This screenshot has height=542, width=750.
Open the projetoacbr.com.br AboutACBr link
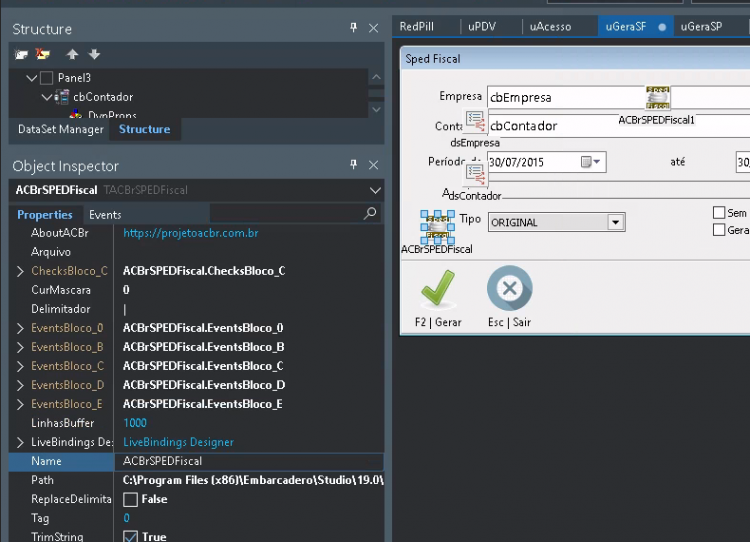pos(190,233)
